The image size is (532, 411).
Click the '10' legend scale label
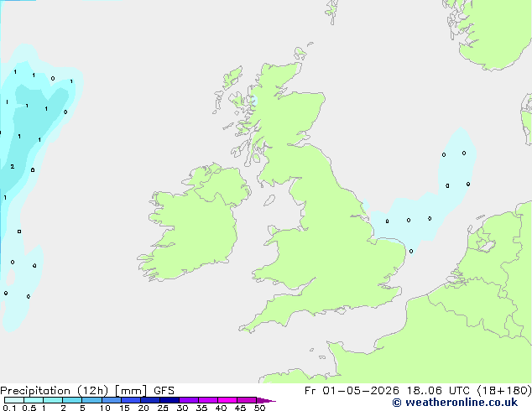[x=105, y=408]
